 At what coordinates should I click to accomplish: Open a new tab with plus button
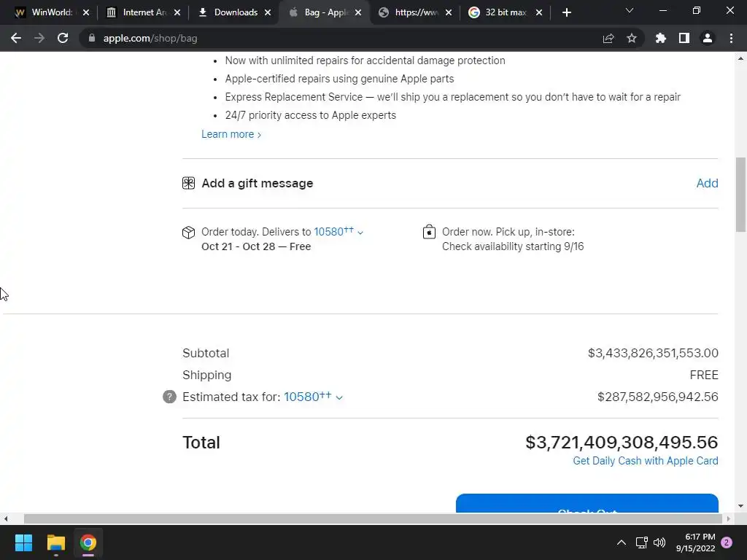[x=566, y=12]
